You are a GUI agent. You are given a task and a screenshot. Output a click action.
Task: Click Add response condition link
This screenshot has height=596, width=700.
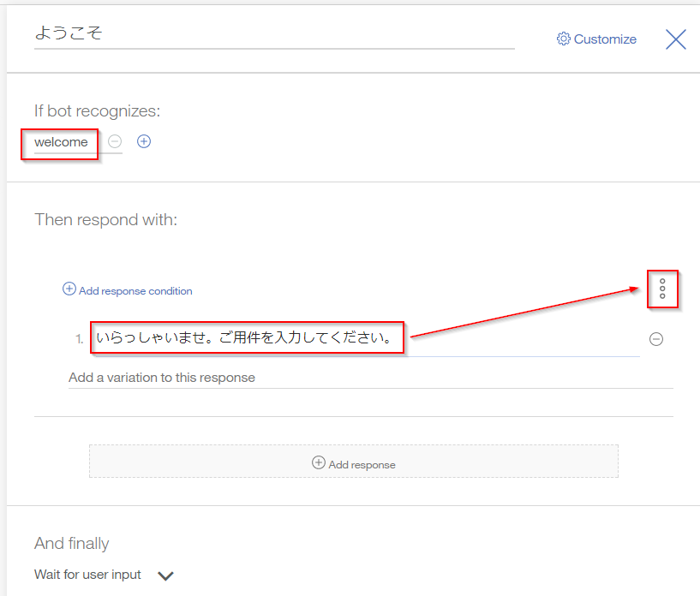point(127,290)
